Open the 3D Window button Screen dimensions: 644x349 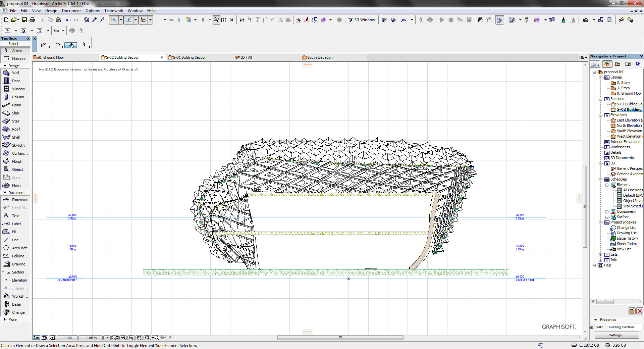(362, 20)
